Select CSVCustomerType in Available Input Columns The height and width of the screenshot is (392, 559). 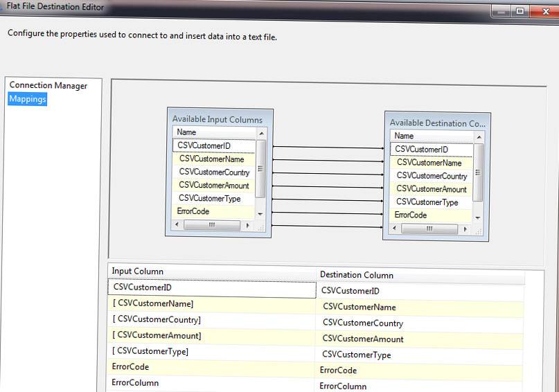[x=214, y=199]
